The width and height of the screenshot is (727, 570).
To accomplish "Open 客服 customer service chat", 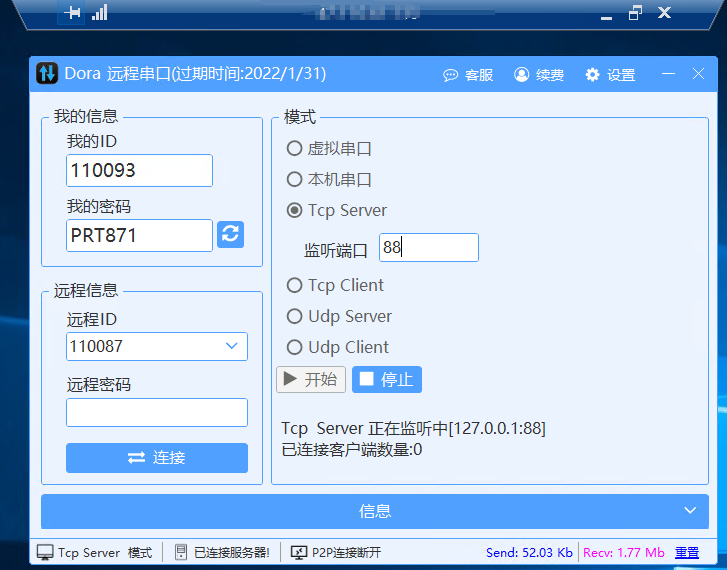I will 468,75.
